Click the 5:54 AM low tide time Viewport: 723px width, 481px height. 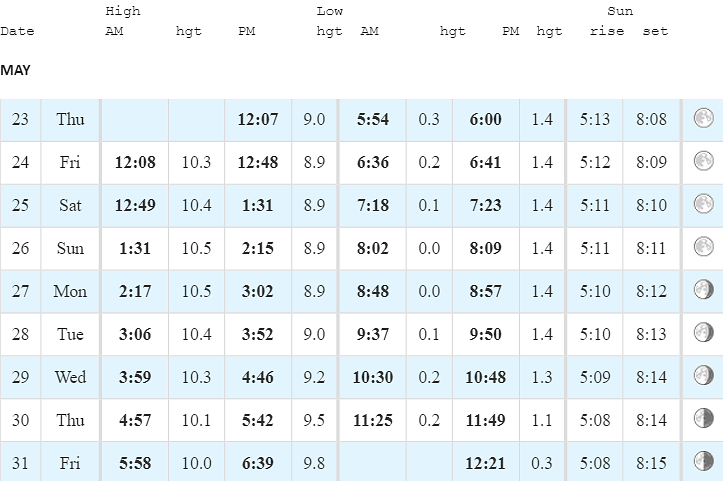[x=373, y=119]
